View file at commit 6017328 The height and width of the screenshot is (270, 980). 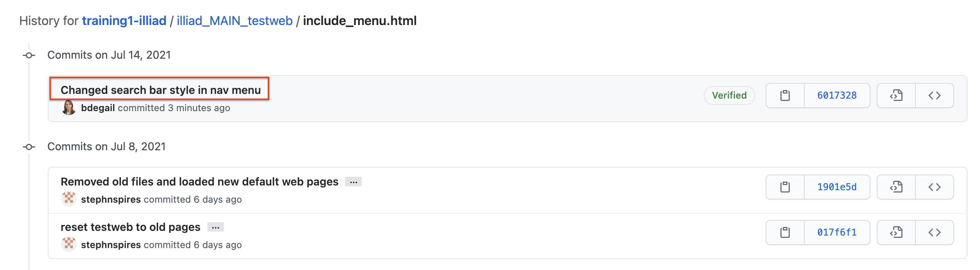click(896, 95)
